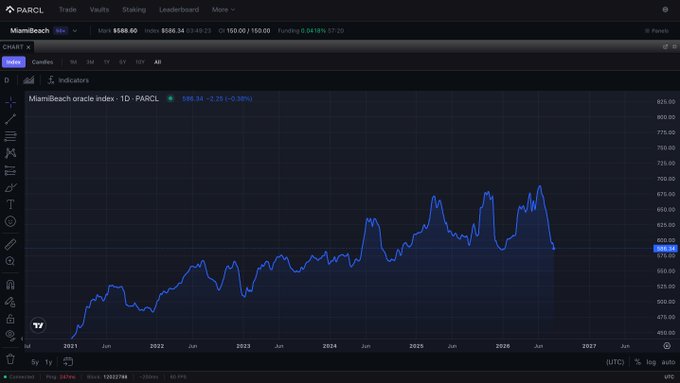The height and width of the screenshot is (383, 680).
Task: Click the Mark price $588.60
Action: pos(125,31)
